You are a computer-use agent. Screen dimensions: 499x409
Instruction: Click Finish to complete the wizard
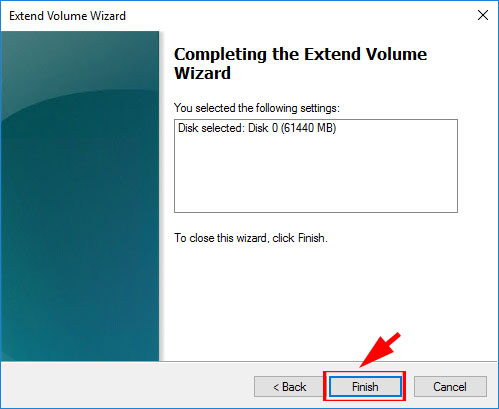(365, 387)
